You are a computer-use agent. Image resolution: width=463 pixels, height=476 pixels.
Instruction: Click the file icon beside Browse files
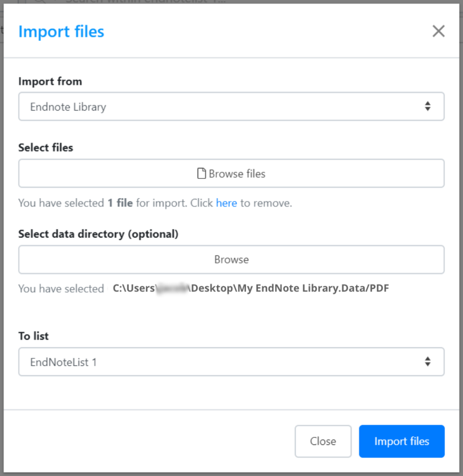coord(201,173)
